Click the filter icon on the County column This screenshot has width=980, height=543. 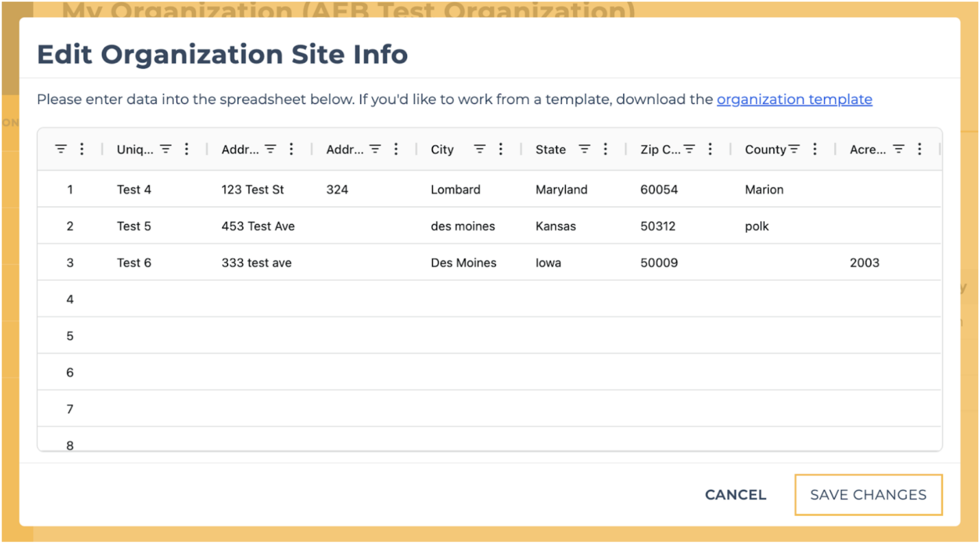tap(794, 149)
